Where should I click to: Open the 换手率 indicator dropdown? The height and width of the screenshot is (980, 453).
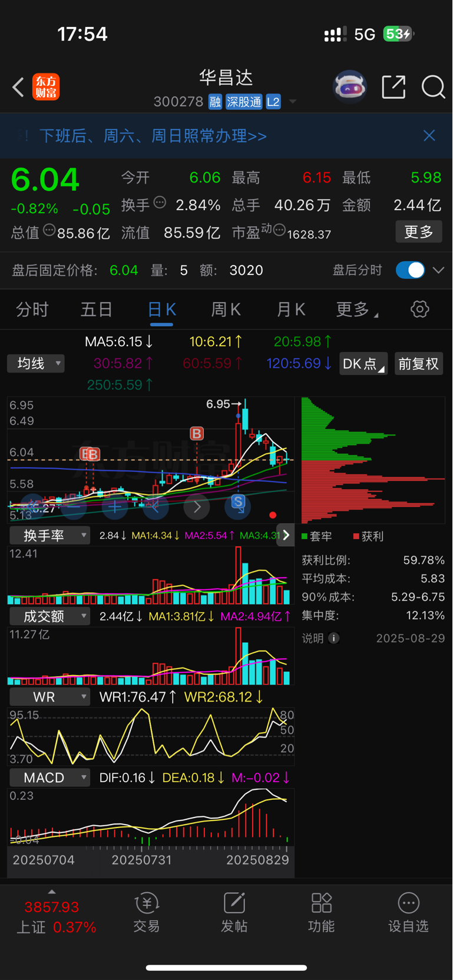50,535
